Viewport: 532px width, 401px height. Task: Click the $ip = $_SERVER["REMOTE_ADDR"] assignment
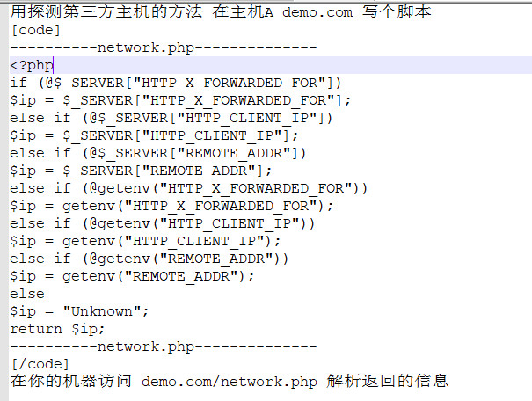tap(142, 171)
